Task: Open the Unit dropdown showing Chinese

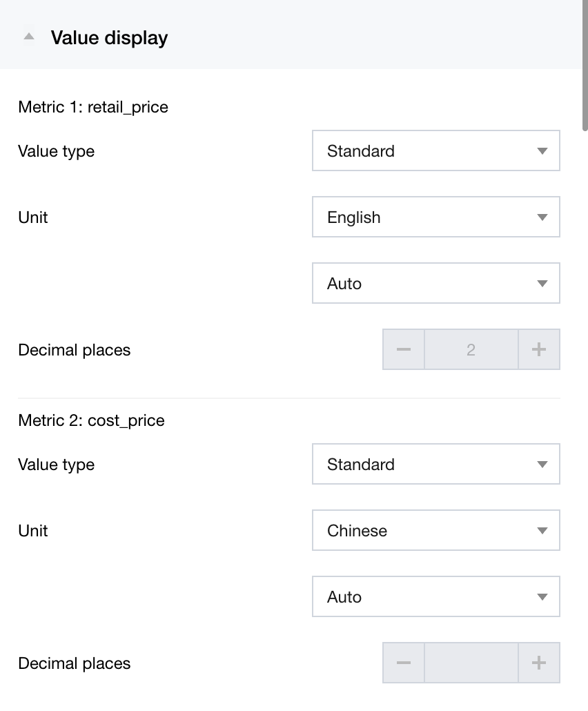Action: [x=435, y=530]
